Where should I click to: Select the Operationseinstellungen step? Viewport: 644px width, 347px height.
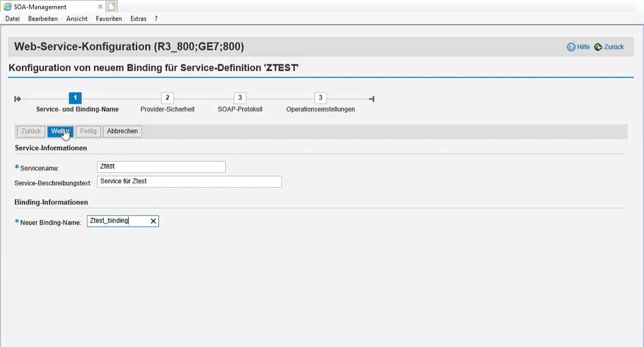tap(320, 98)
